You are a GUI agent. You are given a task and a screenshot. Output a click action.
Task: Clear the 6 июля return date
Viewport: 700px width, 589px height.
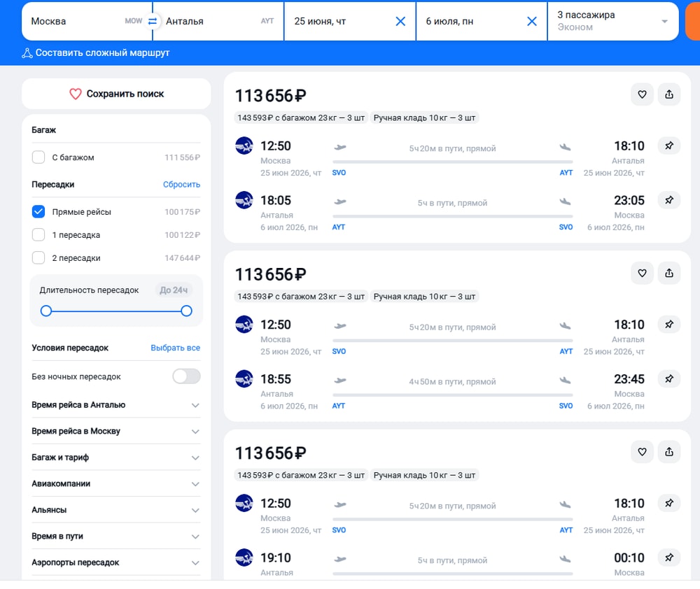[x=532, y=21]
